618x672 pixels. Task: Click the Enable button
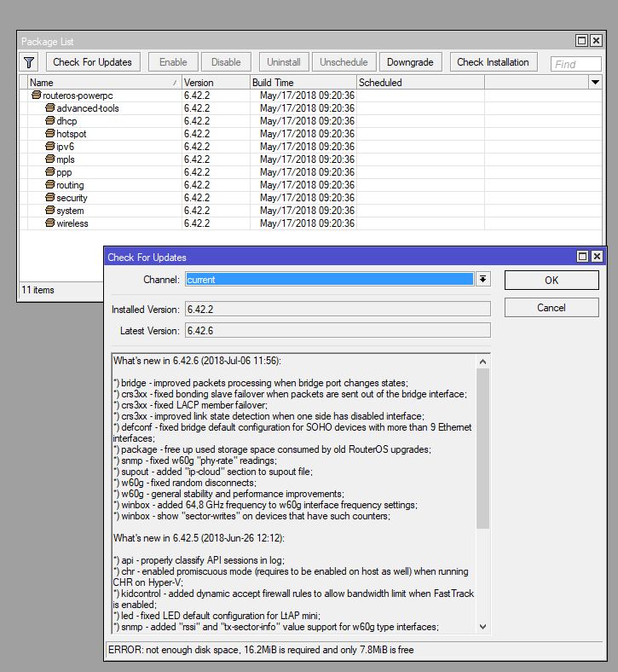pyautogui.click(x=173, y=62)
